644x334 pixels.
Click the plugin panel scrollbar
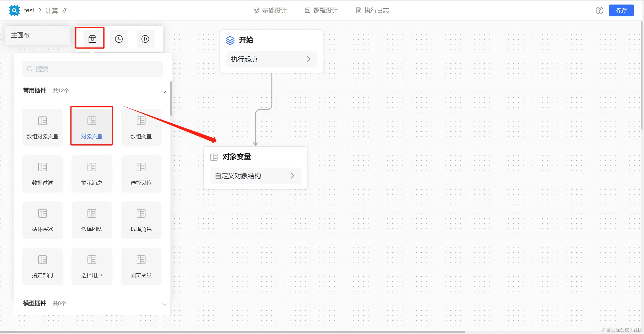point(171,99)
